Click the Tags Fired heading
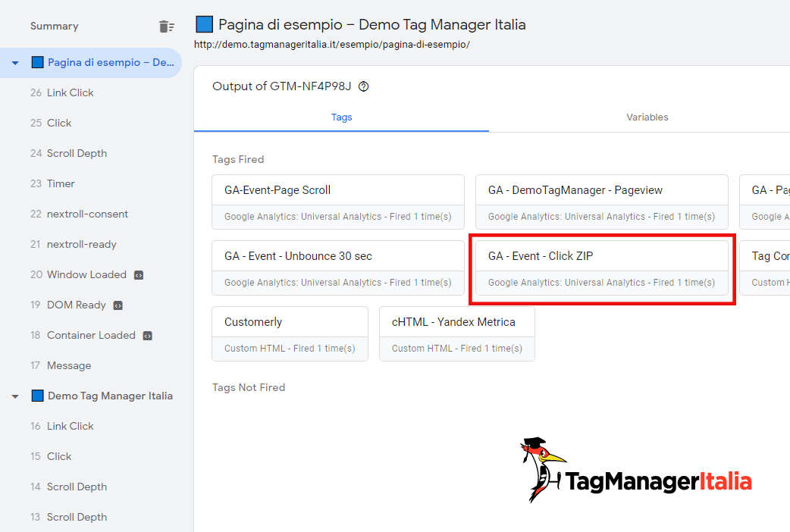Image resolution: width=790 pixels, height=532 pixels. (x=238, y=159)
